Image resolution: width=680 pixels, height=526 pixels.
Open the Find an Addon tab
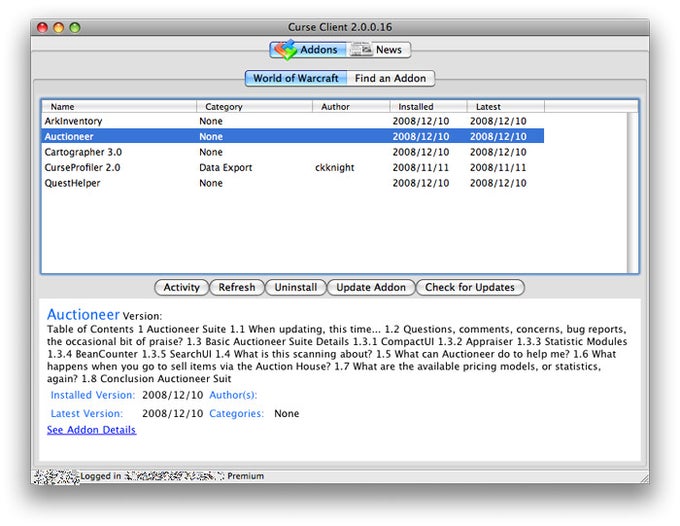[390, 78]
